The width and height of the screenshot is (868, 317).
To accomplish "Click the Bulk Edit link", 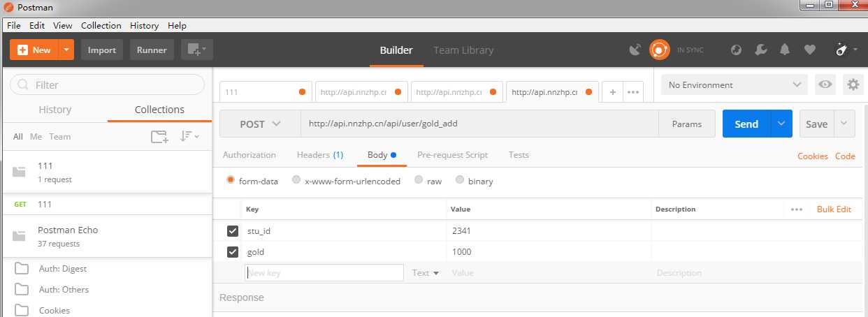I will (834, 209).
